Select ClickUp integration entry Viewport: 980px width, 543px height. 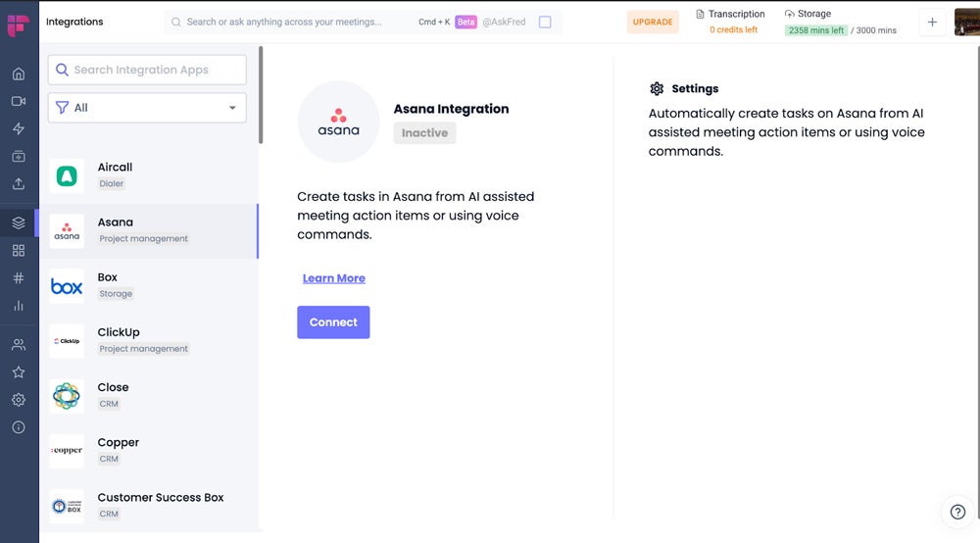pos(149,341)
